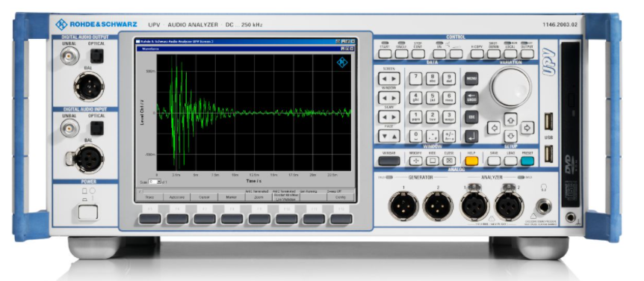Toggle the power button on front panel

coord(88,212)
